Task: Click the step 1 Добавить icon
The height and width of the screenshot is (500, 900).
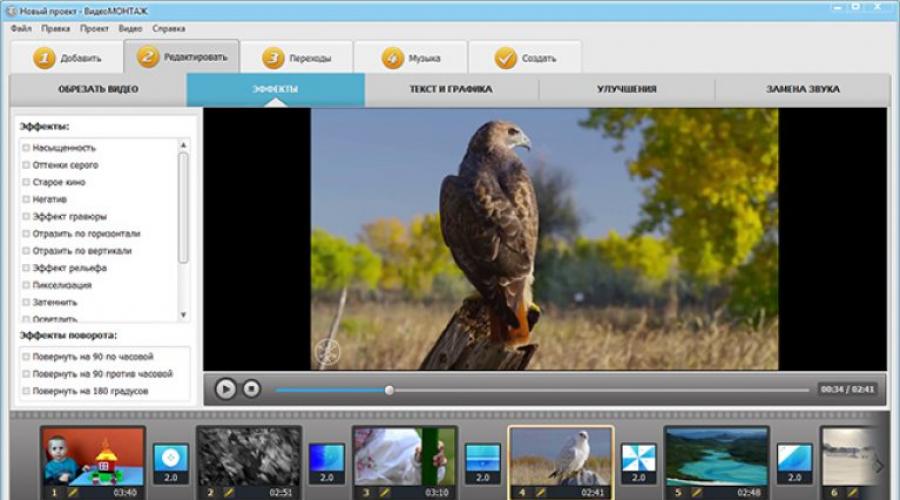Action: [x=44, y=58]
